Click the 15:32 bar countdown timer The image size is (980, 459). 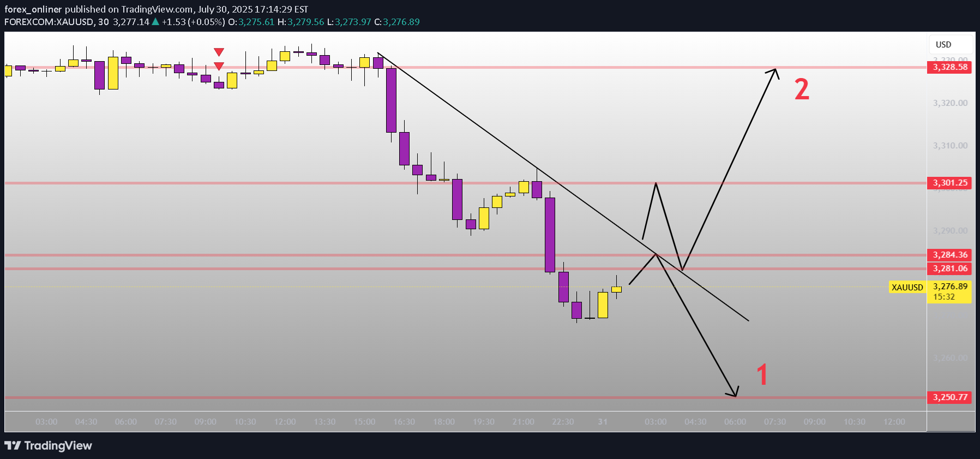(944, 297)
